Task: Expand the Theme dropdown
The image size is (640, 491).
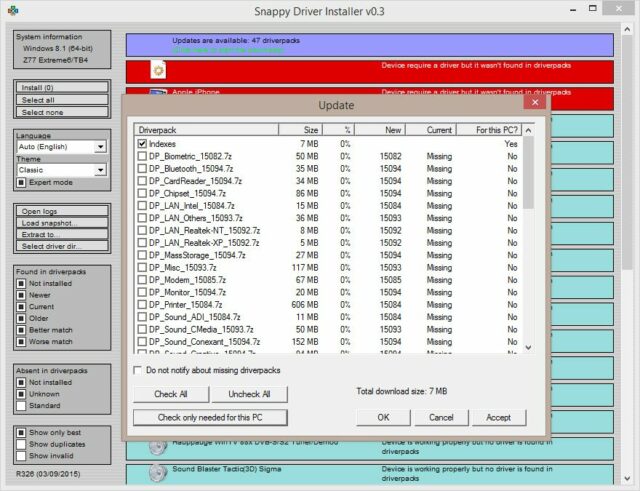Action: pos(100,171)
